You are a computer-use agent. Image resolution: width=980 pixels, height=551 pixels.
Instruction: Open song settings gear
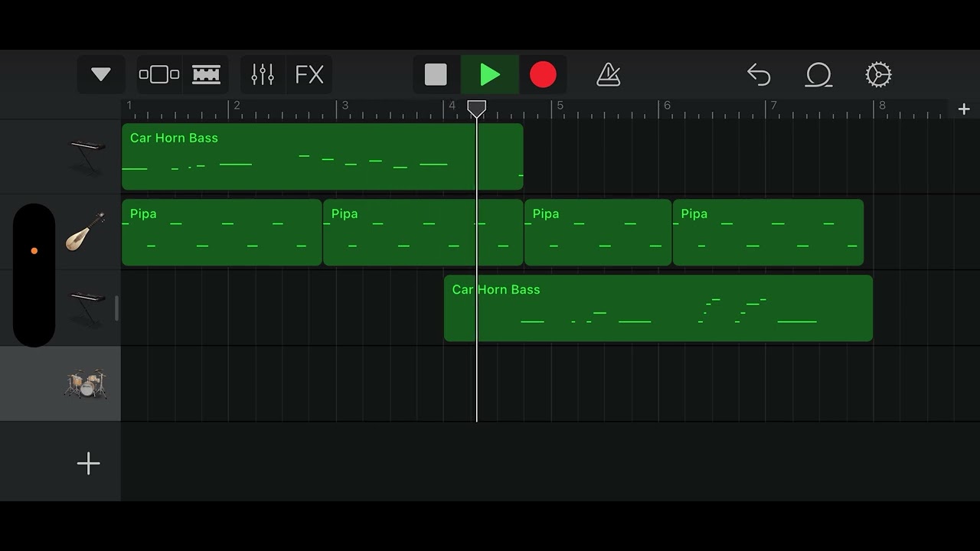coord(878,74)
